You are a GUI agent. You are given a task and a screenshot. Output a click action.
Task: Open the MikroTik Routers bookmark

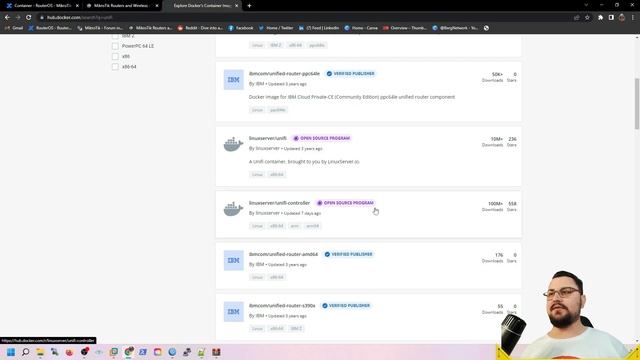151,28
